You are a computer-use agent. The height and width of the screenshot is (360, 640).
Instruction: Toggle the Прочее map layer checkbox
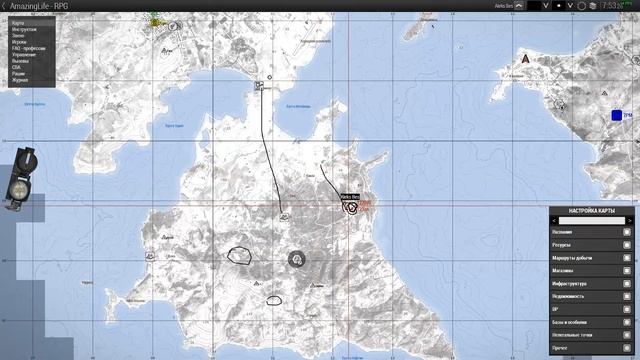pyautogui.click(x=627, y=348)
